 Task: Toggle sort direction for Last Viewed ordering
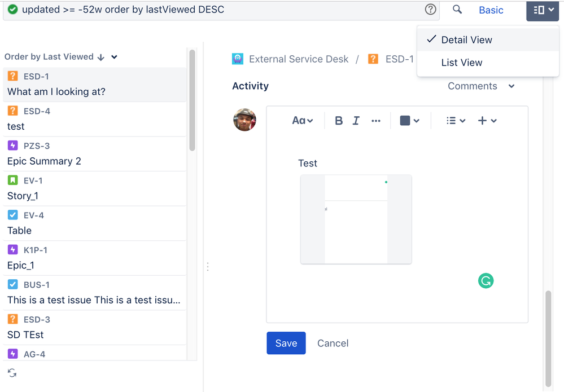100,56
